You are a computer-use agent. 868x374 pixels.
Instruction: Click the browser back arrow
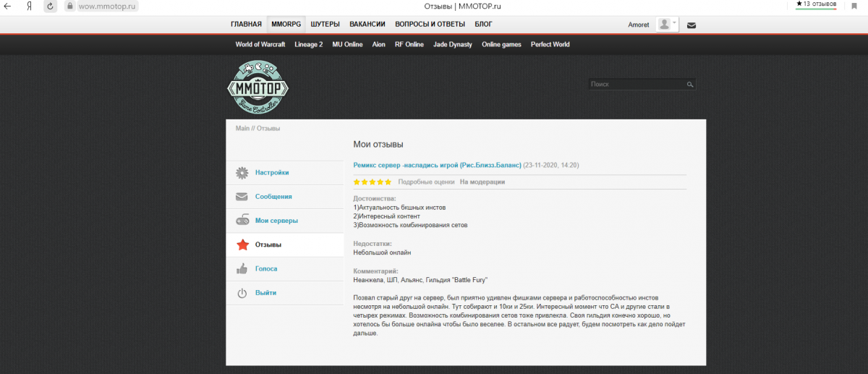click(x=7, y=6)
